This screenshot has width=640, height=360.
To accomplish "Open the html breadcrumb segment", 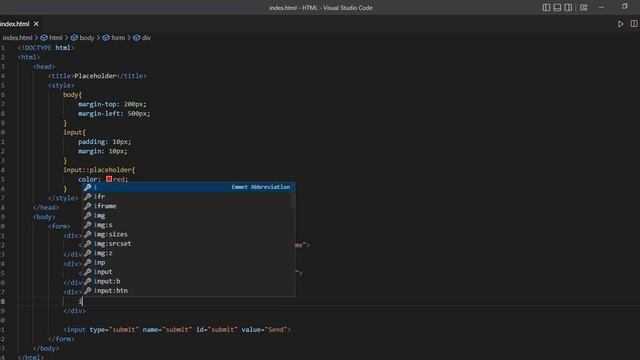I will tap(51, 38).
